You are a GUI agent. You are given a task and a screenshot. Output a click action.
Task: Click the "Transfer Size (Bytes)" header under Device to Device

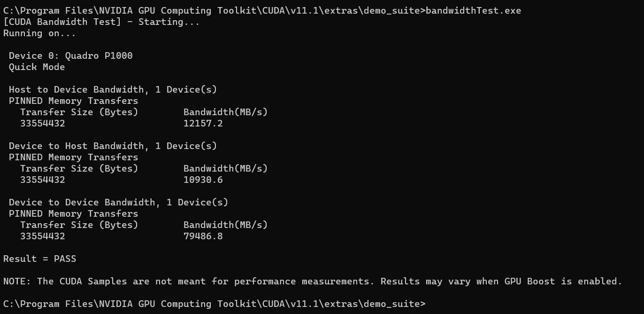tap(79, 225)
